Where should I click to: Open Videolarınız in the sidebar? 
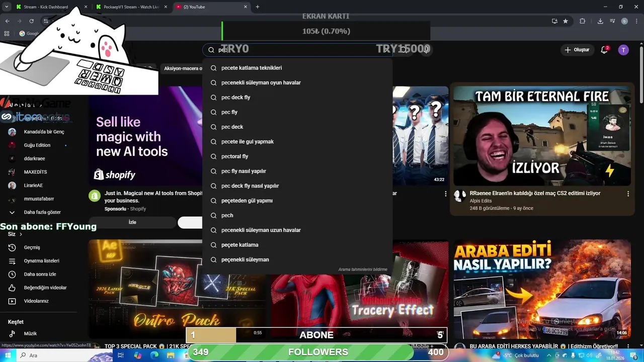[x=36, y=301]
